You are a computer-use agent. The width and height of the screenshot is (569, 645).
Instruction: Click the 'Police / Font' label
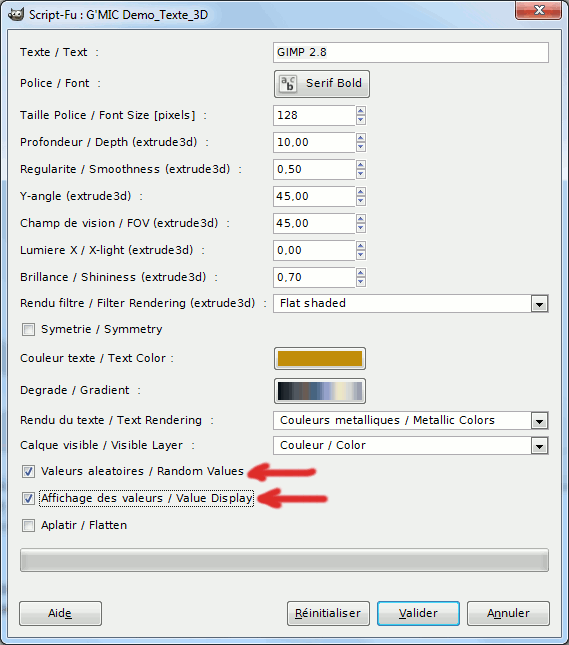tap(55, 83)
